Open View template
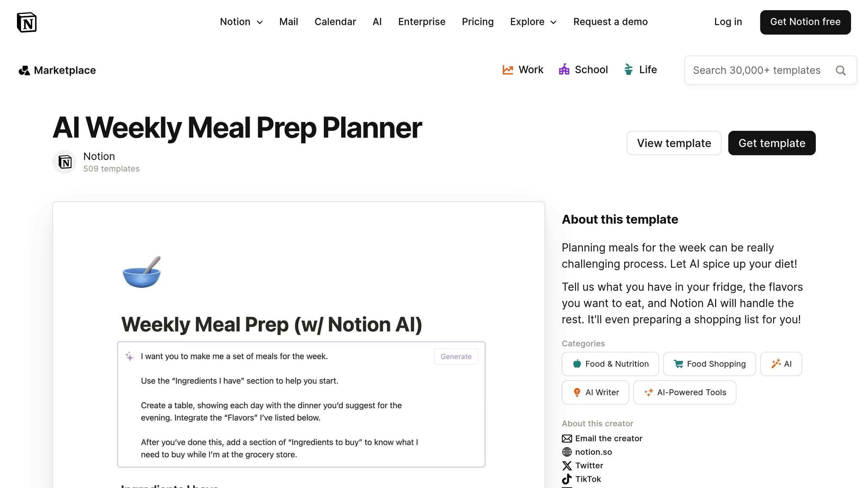868x488 pixels. pos(673,143)
